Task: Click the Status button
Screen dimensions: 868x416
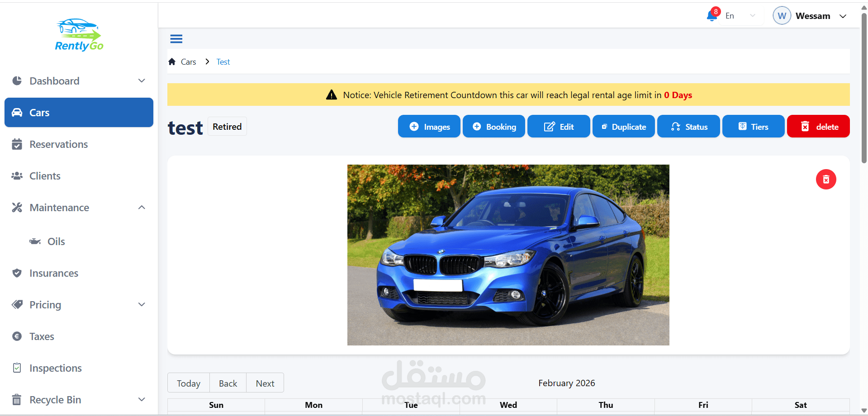Action: 688,127
